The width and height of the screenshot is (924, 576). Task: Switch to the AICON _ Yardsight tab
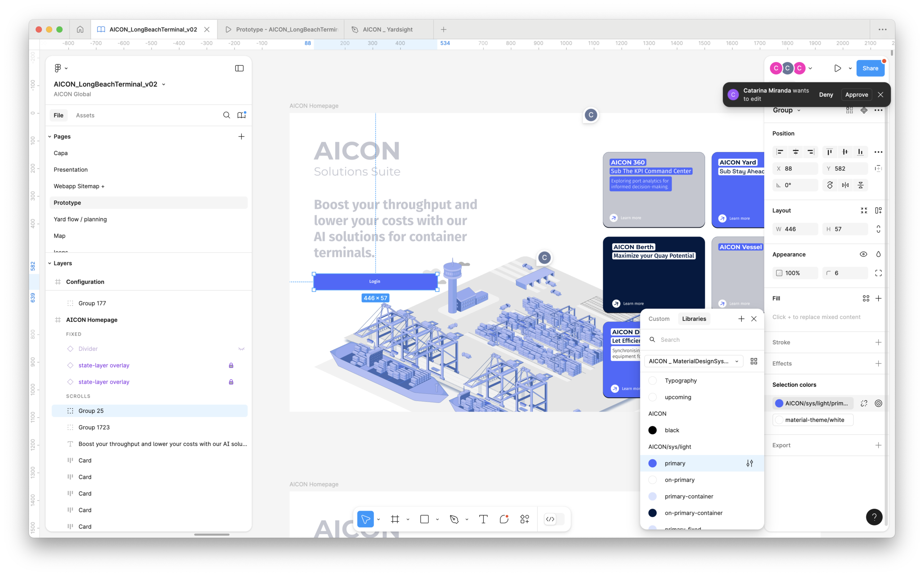tap(388, 29)
